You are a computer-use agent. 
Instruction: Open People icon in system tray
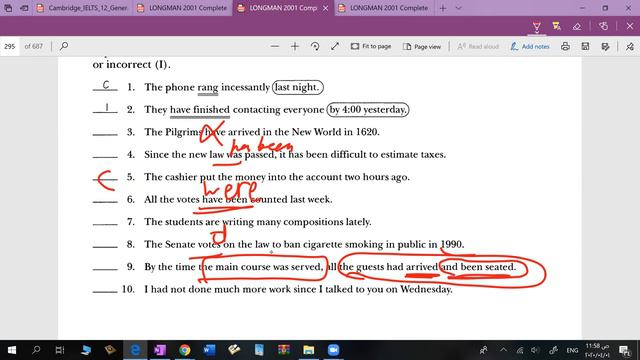click(x=484, y=350)
